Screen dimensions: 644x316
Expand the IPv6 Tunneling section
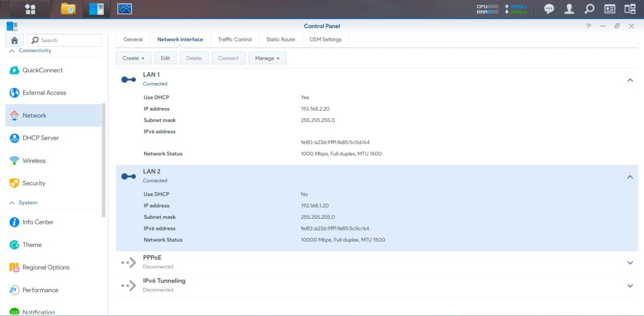[630, 286]
